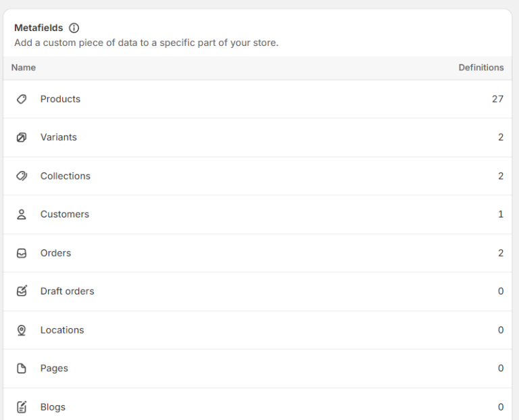Viewport: 519px width, 420px height.
Task: Click the Products definitions count 27
Action: pyautogui.click(x=497, y=99)
